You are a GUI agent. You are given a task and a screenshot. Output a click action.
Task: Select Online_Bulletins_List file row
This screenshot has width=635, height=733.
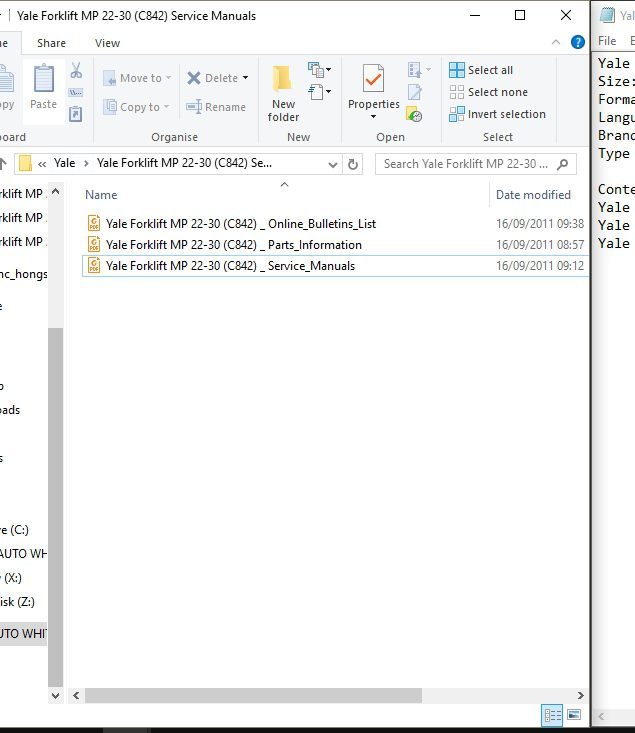click(x=335, y=223)
